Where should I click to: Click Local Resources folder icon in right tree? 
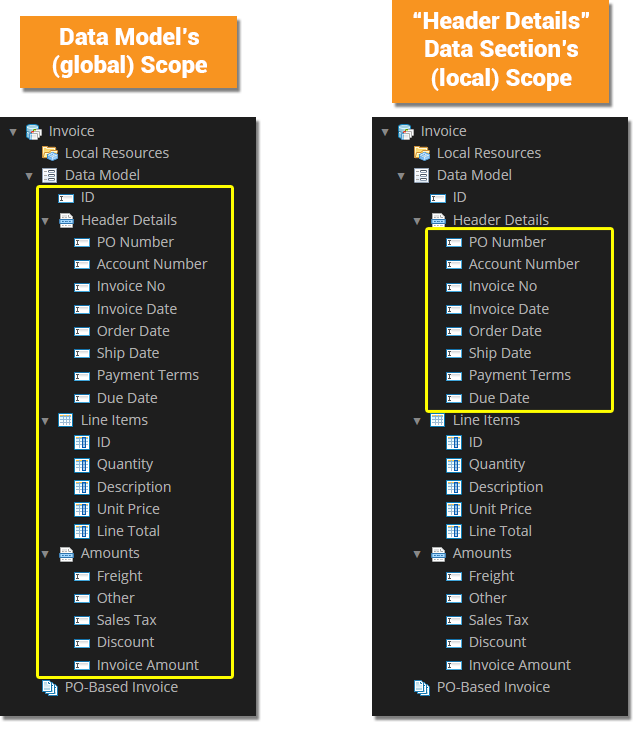[x=422, y=153]
